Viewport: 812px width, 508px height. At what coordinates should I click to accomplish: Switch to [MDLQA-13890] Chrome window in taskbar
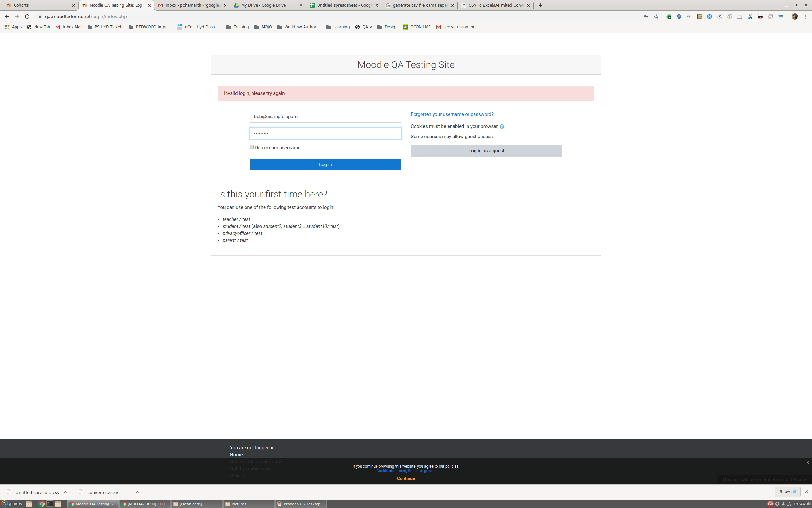(145, 504)
